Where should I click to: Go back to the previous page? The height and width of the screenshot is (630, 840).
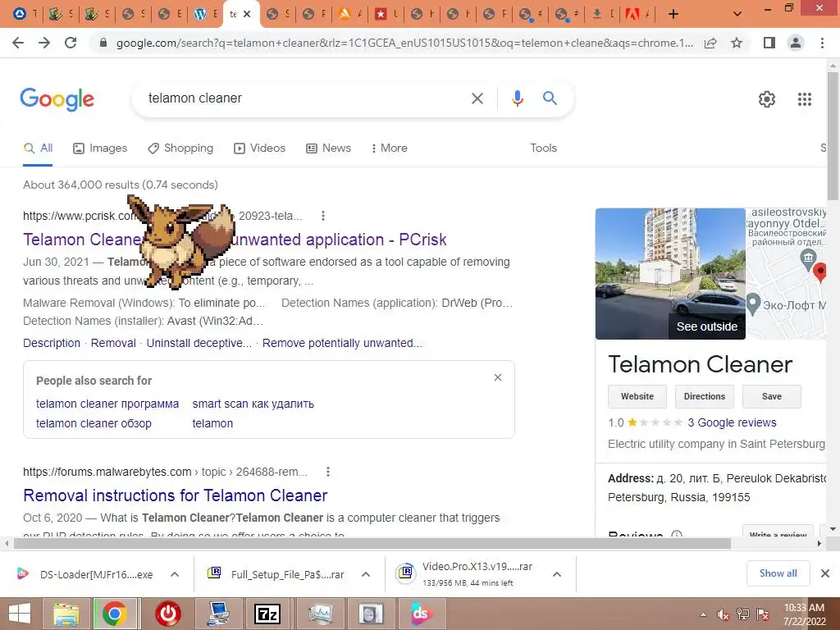pos(18,43)
